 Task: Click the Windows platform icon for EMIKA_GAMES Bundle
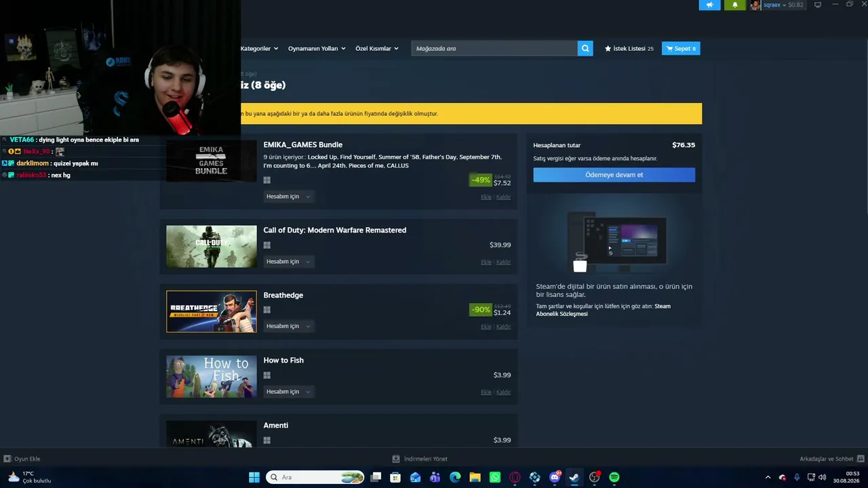tap(267, 180)
